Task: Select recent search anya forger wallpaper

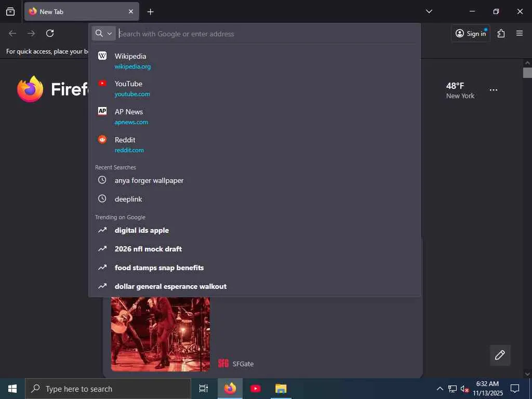Action: [255, 180]
